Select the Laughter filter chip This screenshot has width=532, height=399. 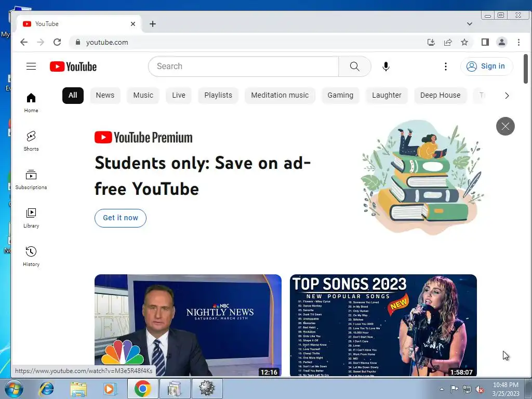(x=387, y=96)
